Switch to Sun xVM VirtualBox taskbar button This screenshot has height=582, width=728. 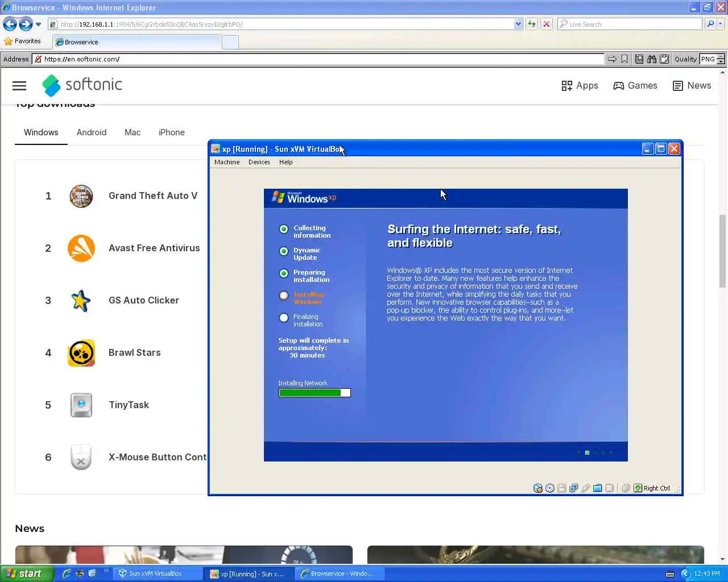tap(158, 573)
